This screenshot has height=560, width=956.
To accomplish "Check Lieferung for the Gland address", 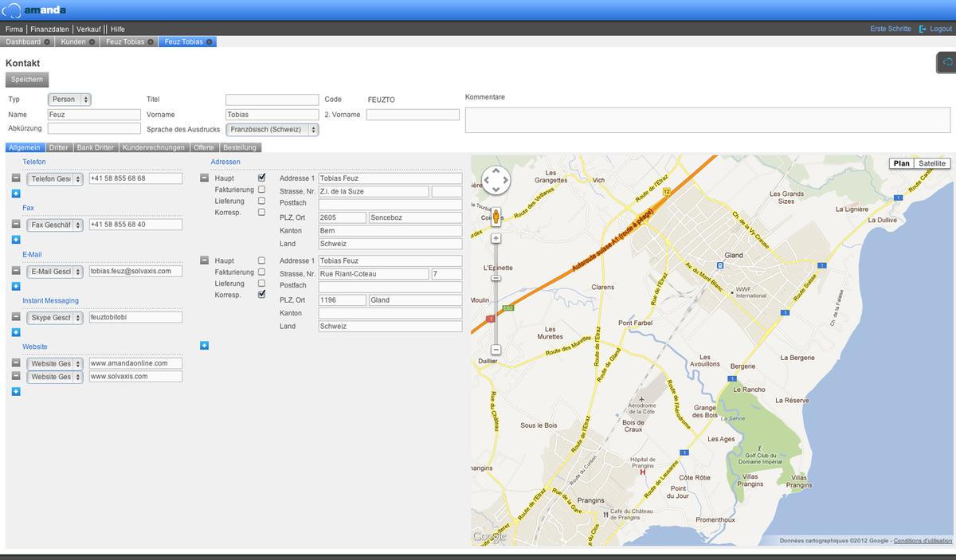I will (x=261, y=283).
